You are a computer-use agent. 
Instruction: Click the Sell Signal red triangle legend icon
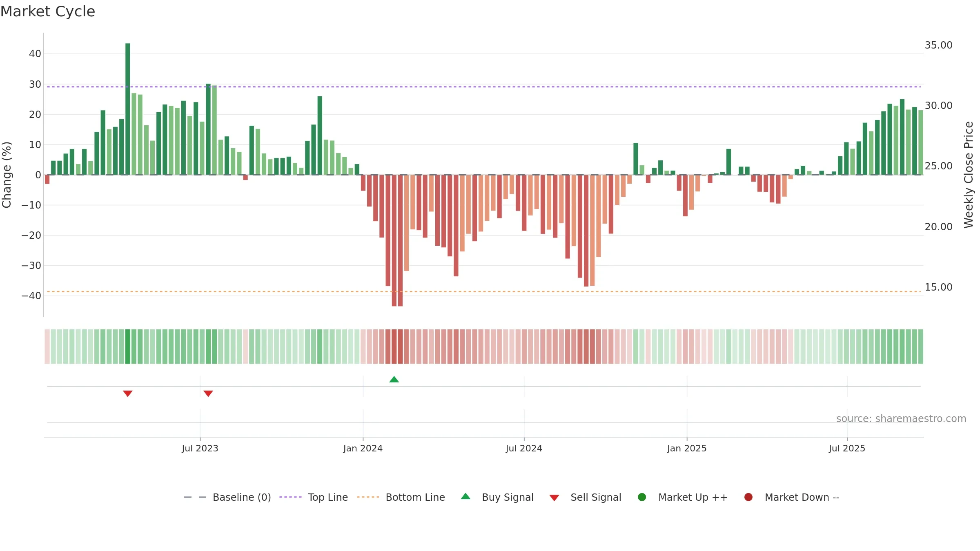click(554, 498)
